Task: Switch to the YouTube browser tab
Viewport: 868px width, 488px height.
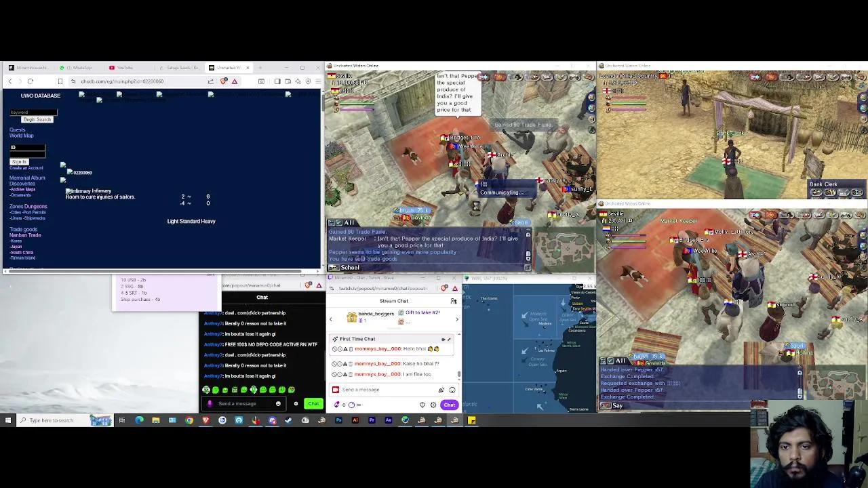Action: click(x=122, y=68)
